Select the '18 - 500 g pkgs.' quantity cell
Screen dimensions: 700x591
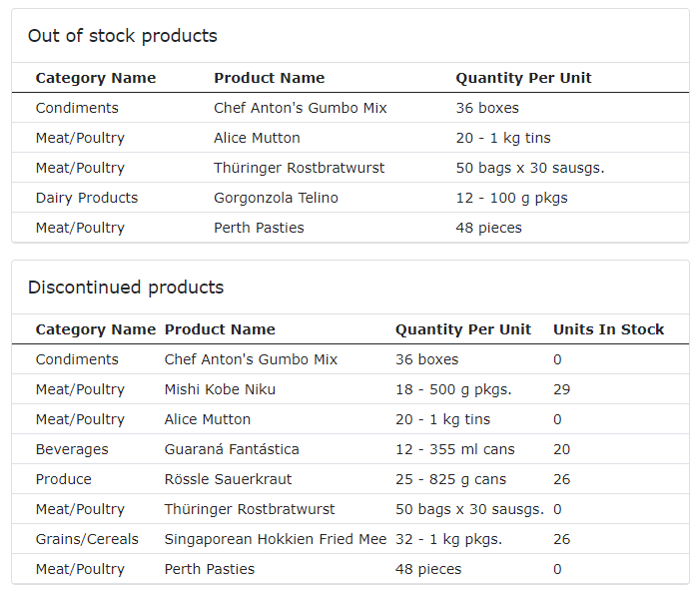pyautogui.click(x=453, y=389)
